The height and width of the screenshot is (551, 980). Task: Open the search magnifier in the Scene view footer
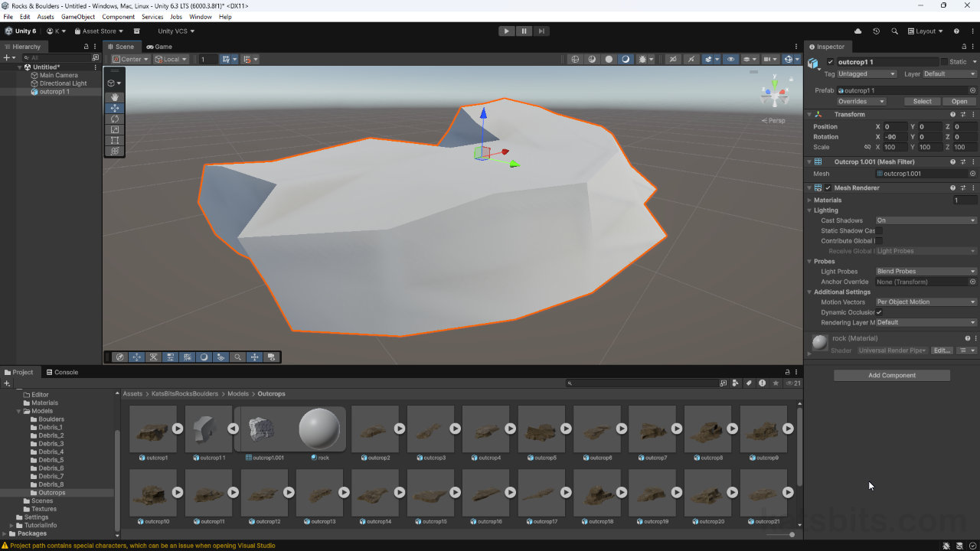tap(237, 357)
